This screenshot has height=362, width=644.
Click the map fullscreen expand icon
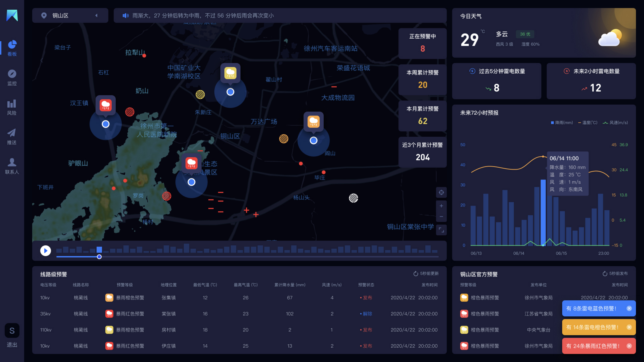(441, 230)
